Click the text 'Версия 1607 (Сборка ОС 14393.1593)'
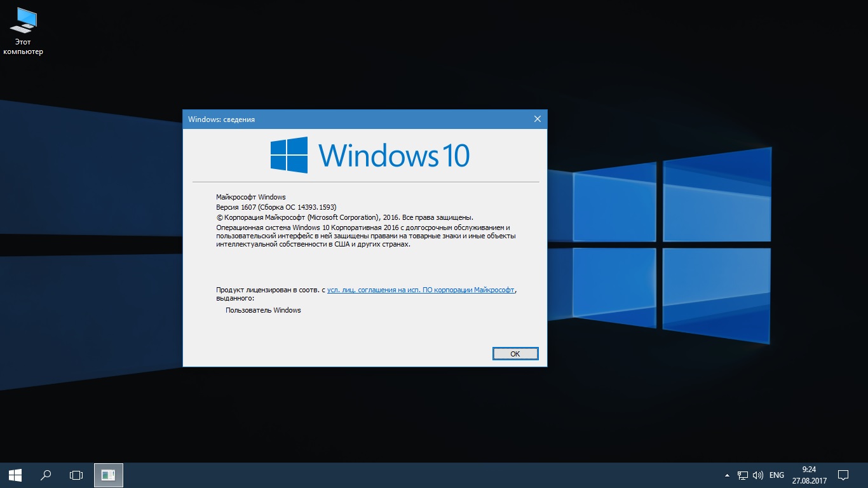 [276, 207]
